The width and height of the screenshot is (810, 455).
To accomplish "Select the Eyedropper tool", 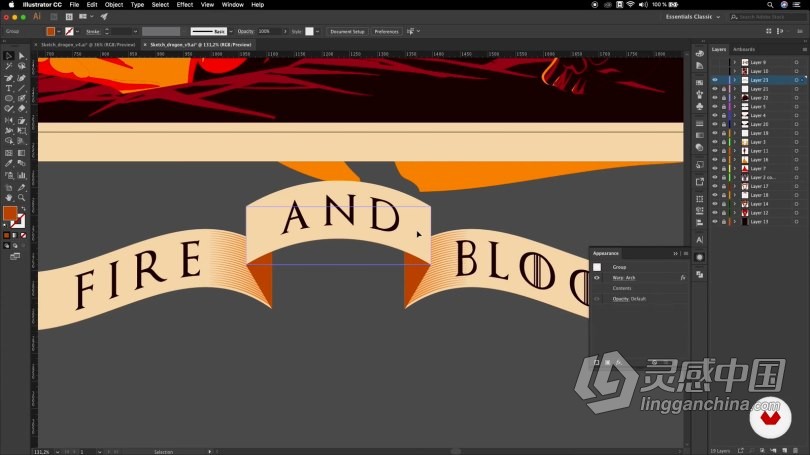I will (x=9, y=163).
